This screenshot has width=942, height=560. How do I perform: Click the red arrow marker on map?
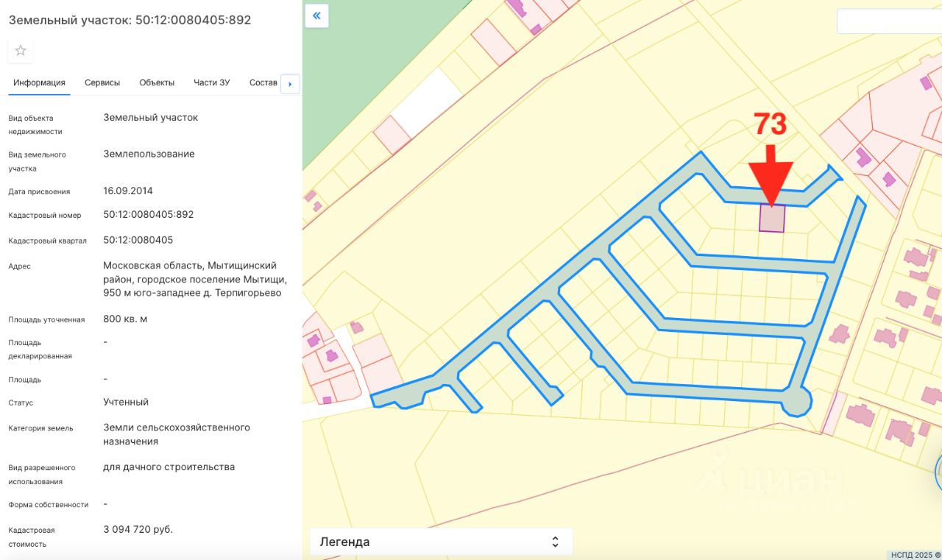click(x=771, y=174)
